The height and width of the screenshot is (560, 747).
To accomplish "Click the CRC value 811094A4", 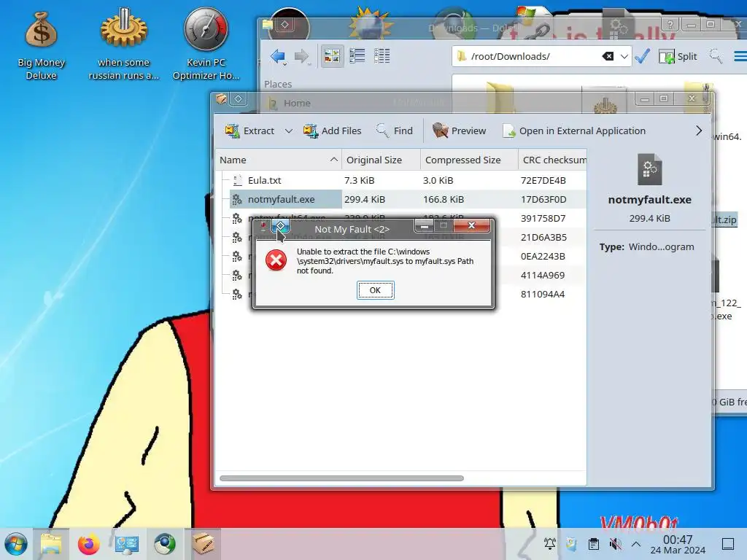I will pos(543,295).
